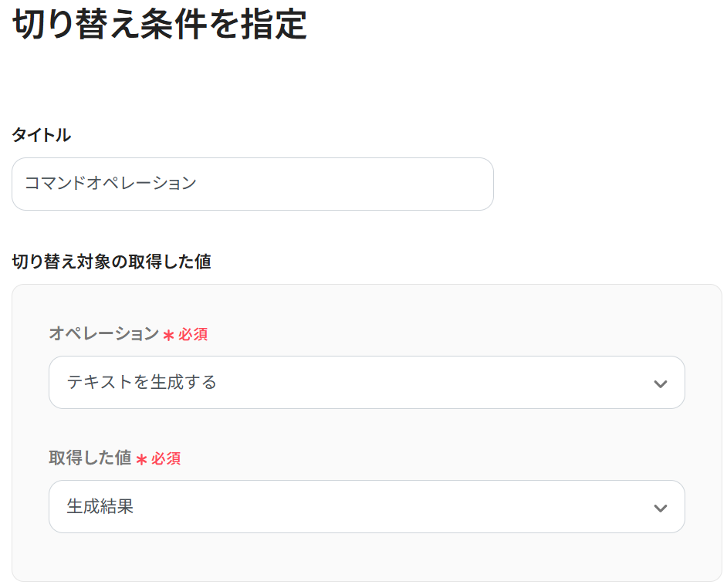Click the red asterisk beside 取得した値
Screen dimensions: 727x588
[141, 459]
